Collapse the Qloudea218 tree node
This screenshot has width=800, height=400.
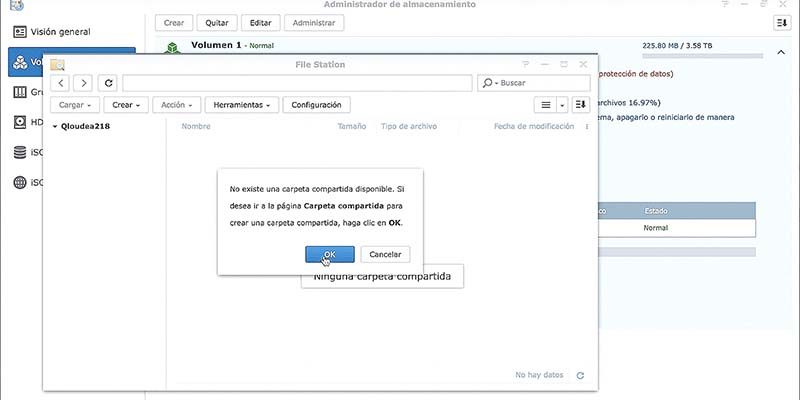(55, 127)
